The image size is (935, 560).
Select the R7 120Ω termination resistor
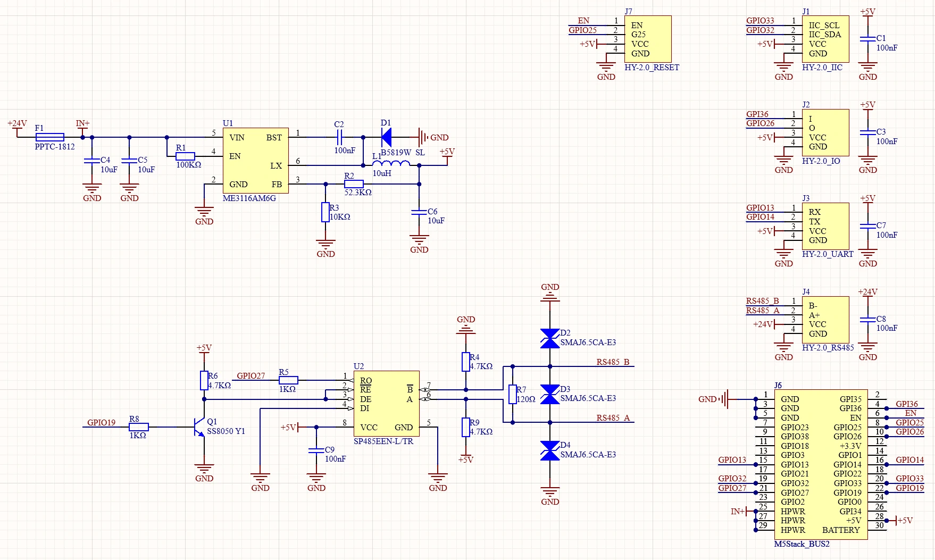point(512,394)
